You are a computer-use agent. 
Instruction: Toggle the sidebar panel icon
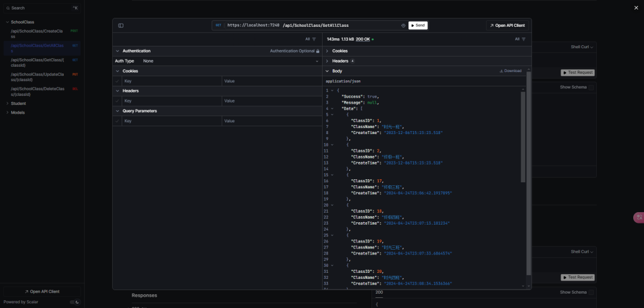point(120,26)
